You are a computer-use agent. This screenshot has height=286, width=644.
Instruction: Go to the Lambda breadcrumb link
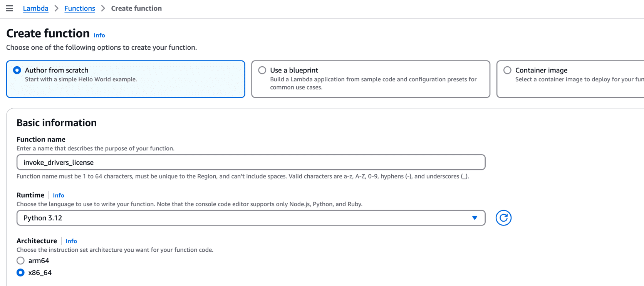[35, 8]
